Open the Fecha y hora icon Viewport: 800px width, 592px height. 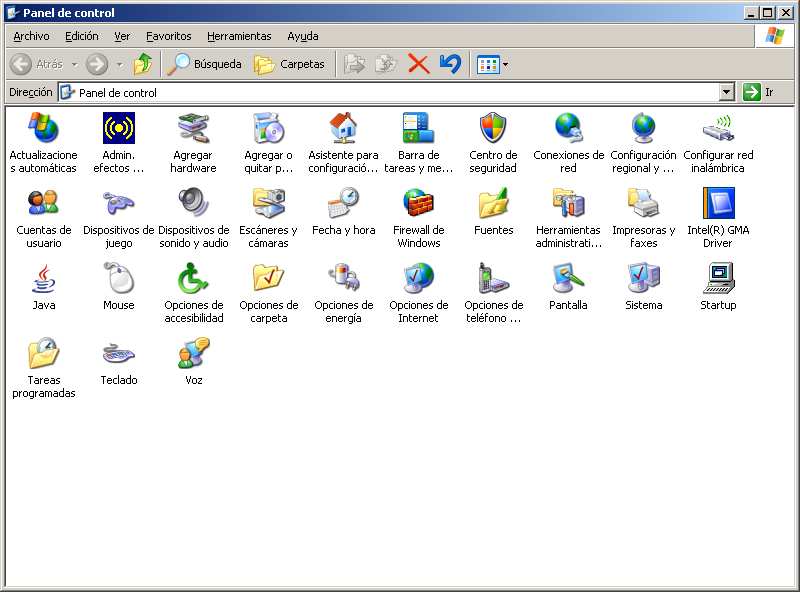click(343, 204)
